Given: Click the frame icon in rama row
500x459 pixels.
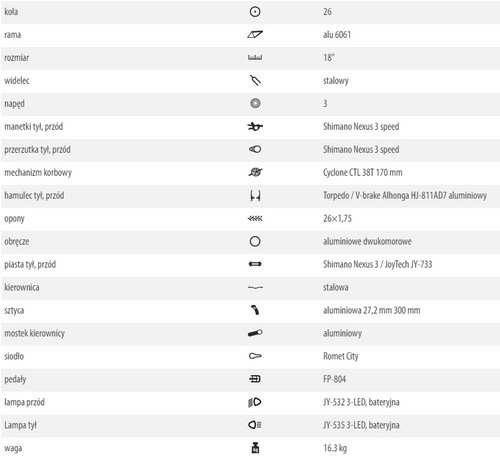Looking at the screenshot, I should pos(255,34).
